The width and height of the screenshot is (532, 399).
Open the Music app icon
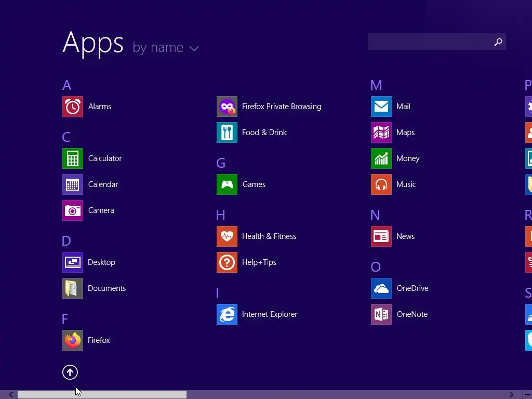click(x=381, y=184)
